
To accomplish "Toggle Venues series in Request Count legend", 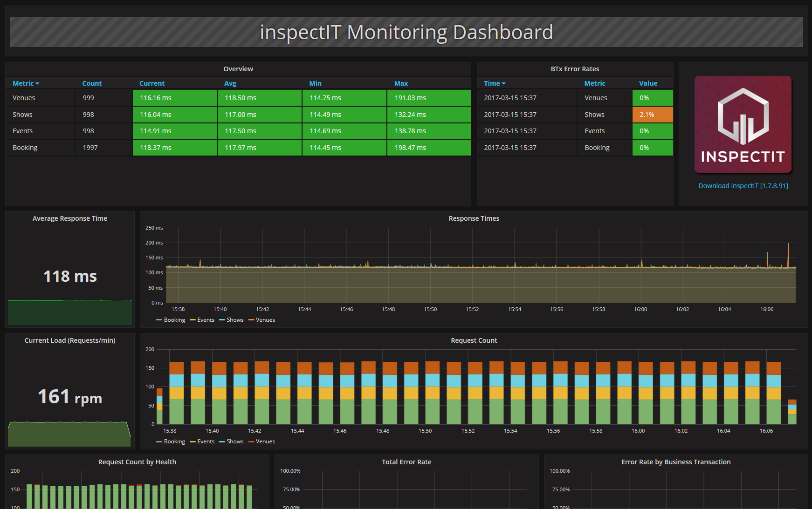I will (x=262, y=441).
